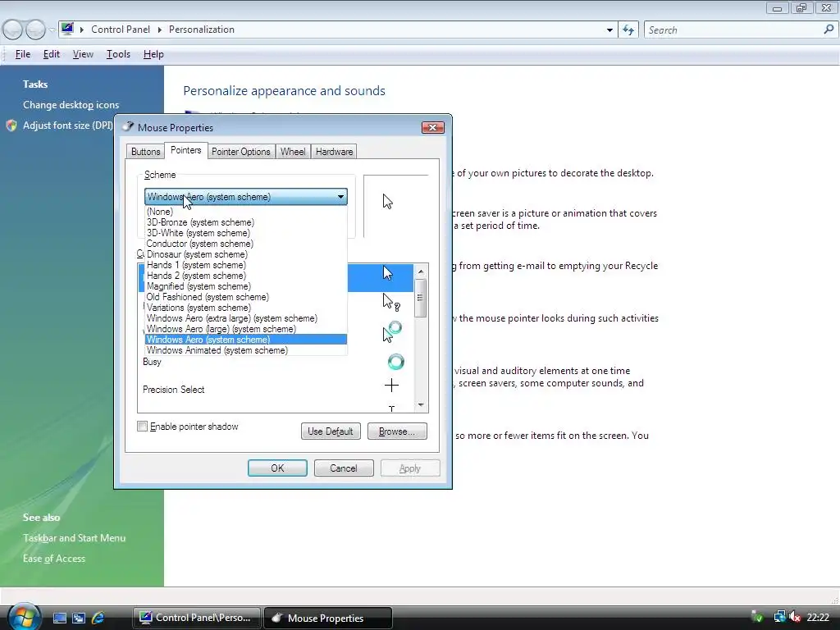Select Hands 2 (system scheme)
The width and height of the screenshot is (840, 630).
point(246,276)
